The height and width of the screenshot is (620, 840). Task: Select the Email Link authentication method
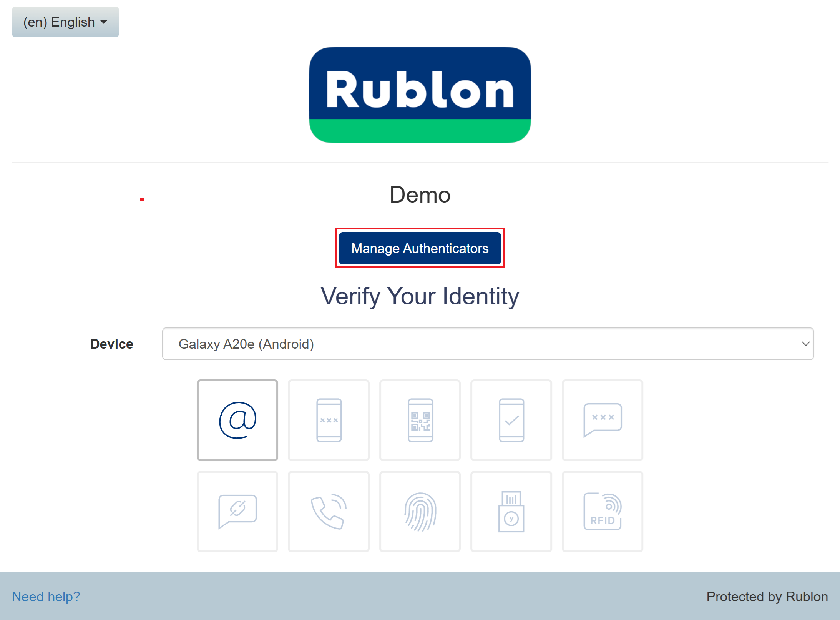[x=237, y=420]
